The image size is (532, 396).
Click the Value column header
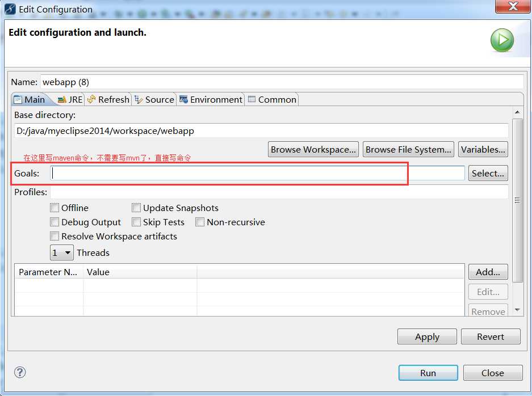click(x=140, y=272)
